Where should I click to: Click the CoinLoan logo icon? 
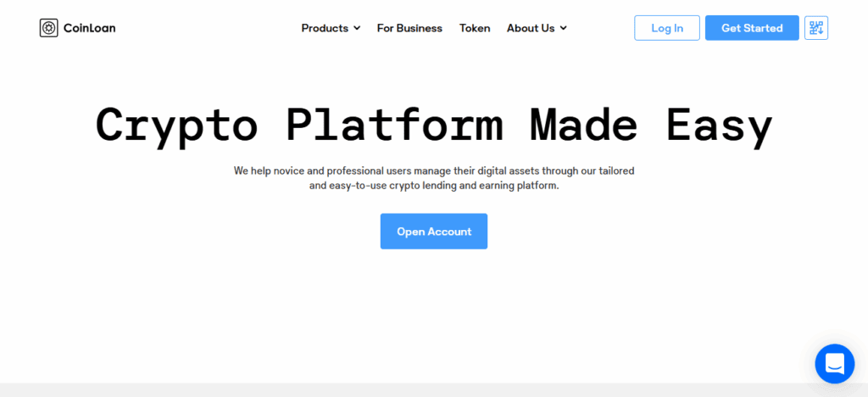pos(48,28)
